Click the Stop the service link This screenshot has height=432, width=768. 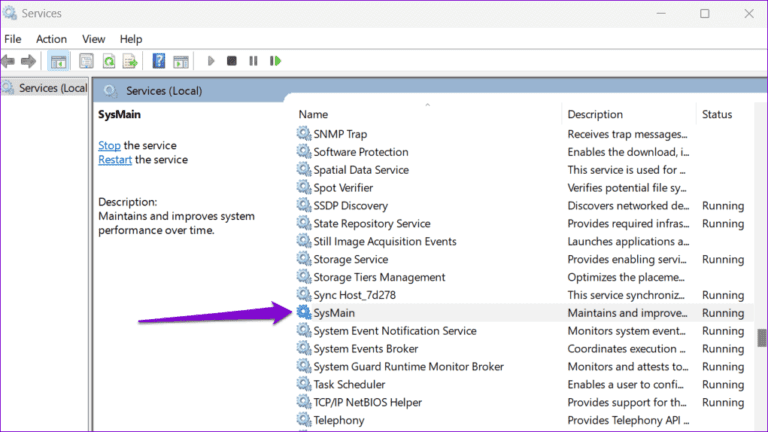pos(109,145)
